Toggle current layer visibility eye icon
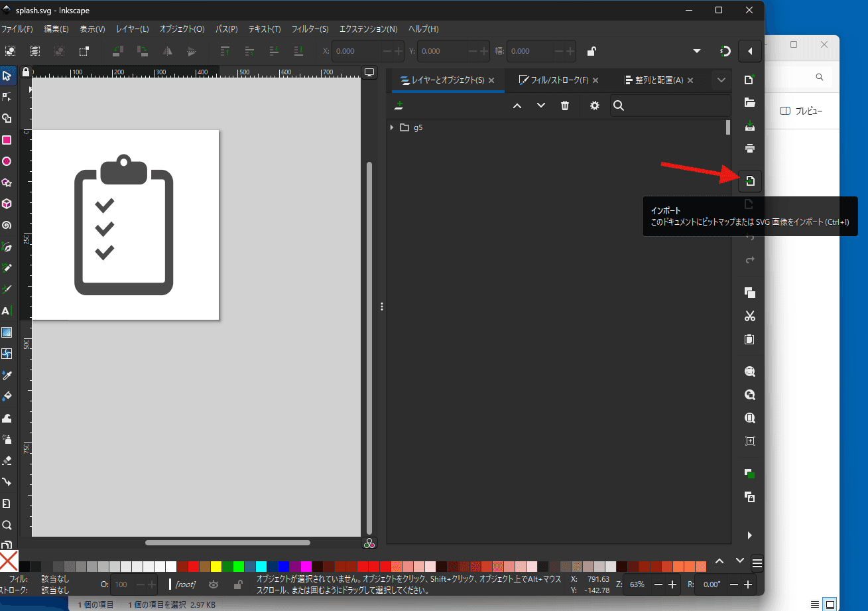This screenshot has width=868, height=611. coord(214,584)
